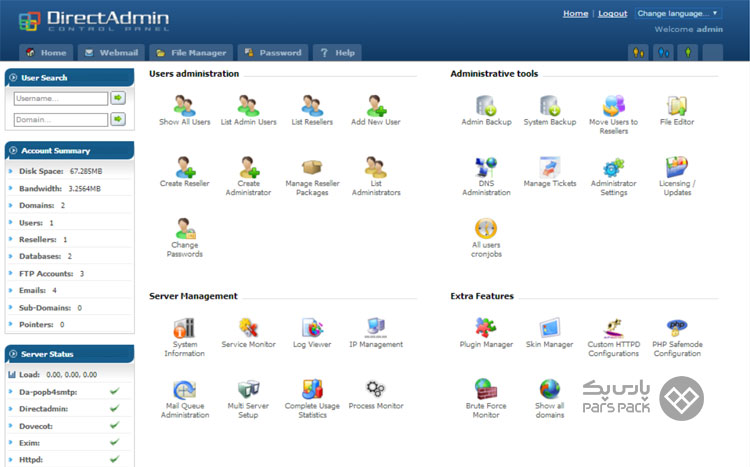The height and width of the screenshot is (467, 750).
Task: Click the Domain search field
Action: coord(61,120)
